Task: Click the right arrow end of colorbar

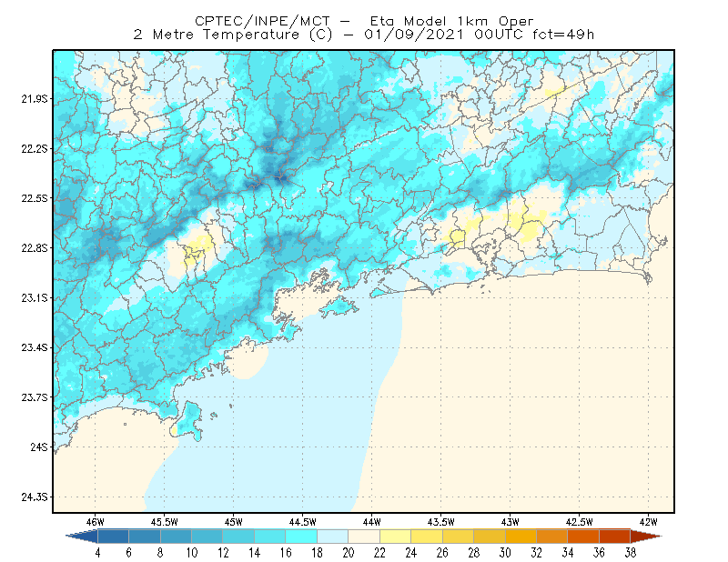Action: click(646, 537)
